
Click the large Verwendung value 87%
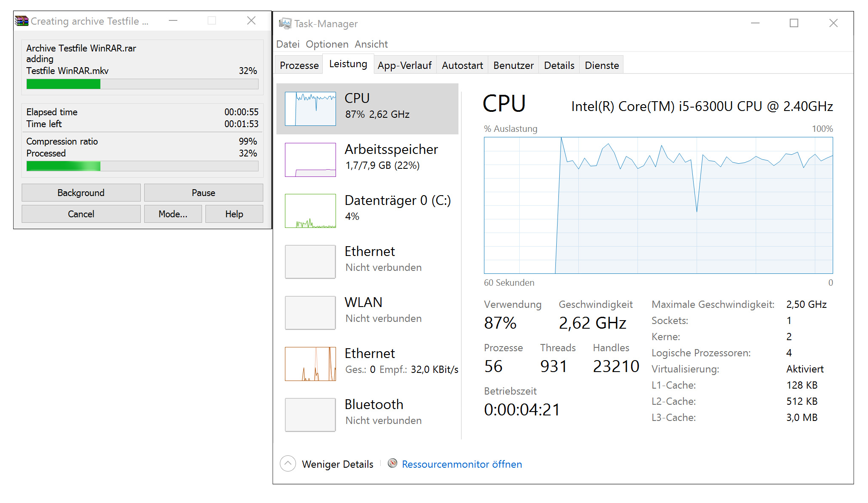click(x=501, y=323)
